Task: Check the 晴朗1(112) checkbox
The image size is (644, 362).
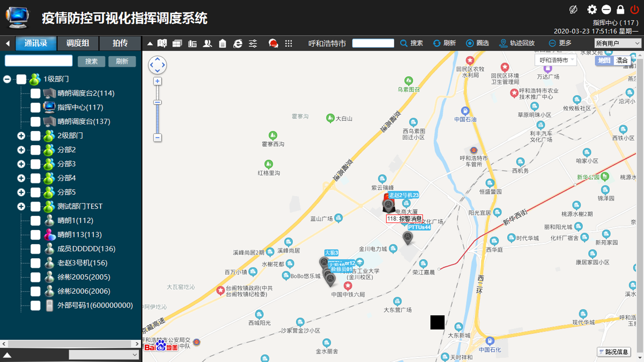Action: coord(36,221)
